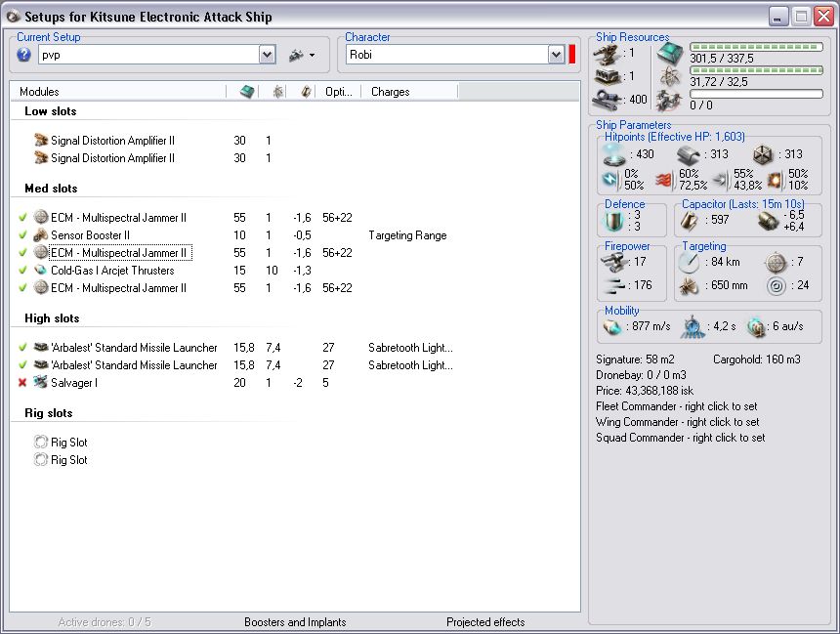Click the drone bandwidth icon
840x634 pixels.
click(x=670, y=101)
